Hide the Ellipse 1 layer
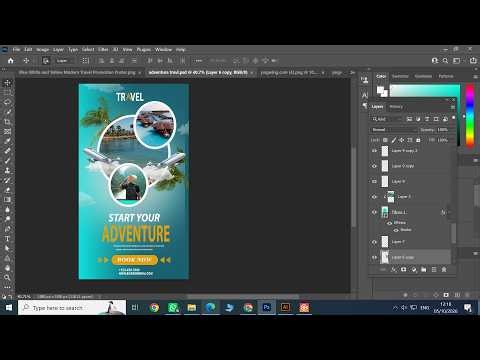Viewport: 480px width, 360px height. point(374,212)
